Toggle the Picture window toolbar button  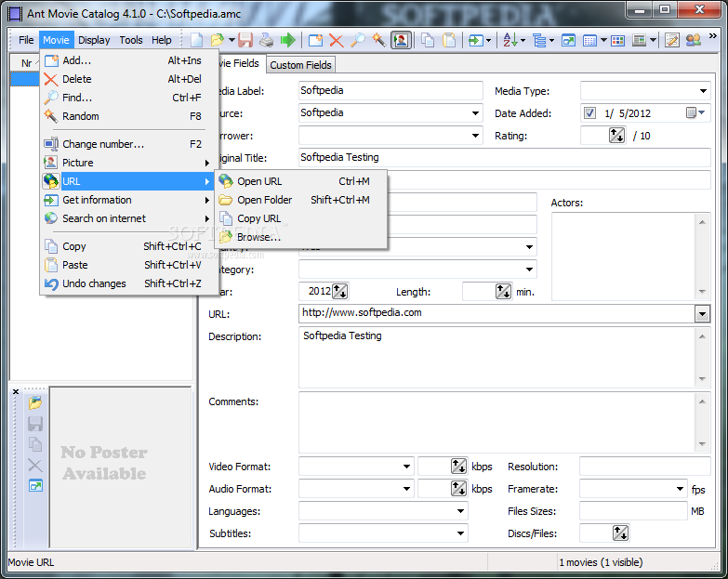point(401,40)
